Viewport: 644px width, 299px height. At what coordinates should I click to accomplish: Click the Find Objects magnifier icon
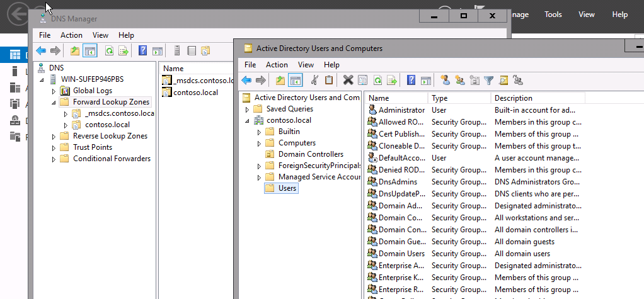(x=503, y=80)
